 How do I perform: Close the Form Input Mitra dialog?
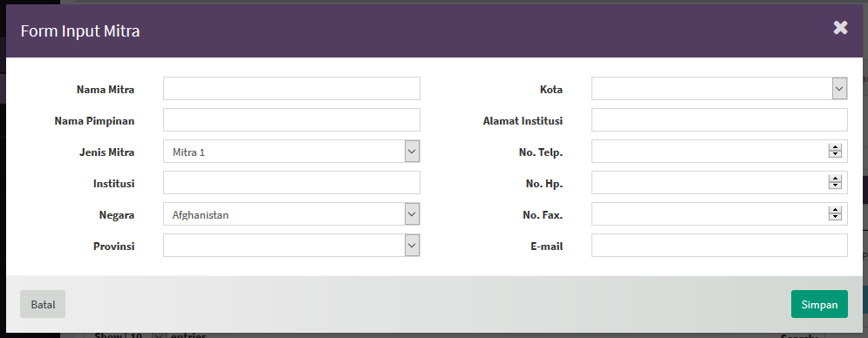coord(840,28)
